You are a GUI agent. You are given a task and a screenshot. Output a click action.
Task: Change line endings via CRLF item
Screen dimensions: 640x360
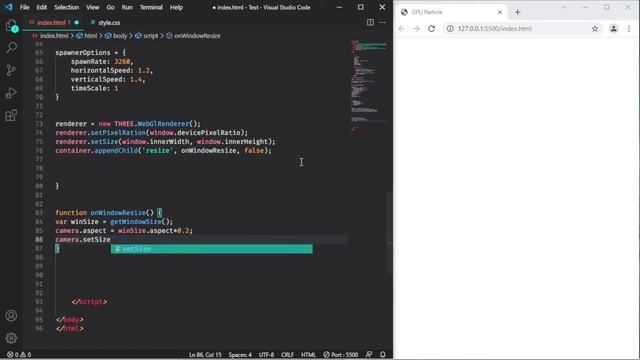tap(287, 355)
